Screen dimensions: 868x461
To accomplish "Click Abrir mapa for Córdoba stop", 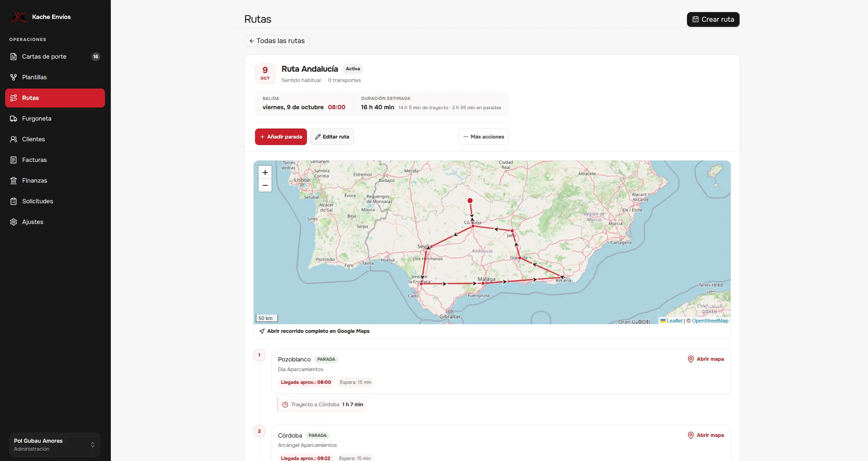I will (706, 435).
